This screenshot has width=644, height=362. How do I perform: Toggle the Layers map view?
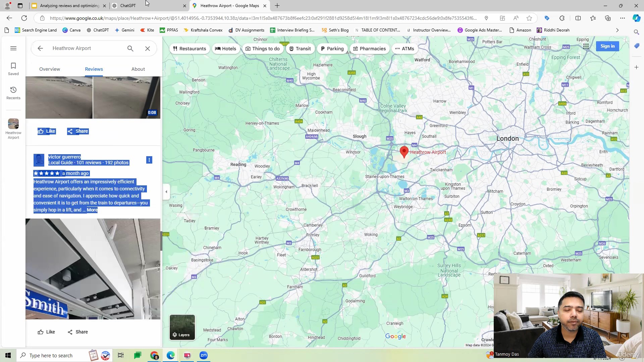click(182, 327)
